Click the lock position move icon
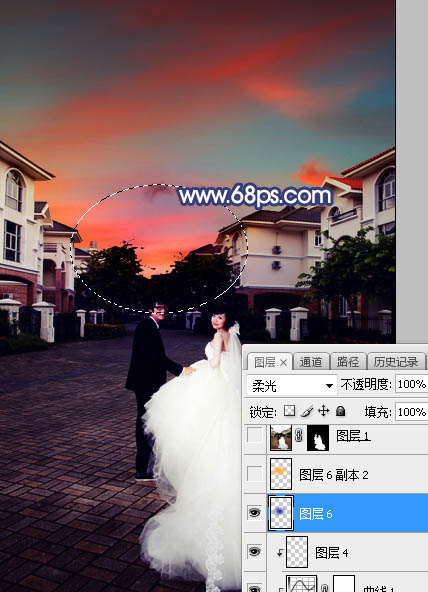The width and height of the screenshot is (428, 592). tap(324, 411)
